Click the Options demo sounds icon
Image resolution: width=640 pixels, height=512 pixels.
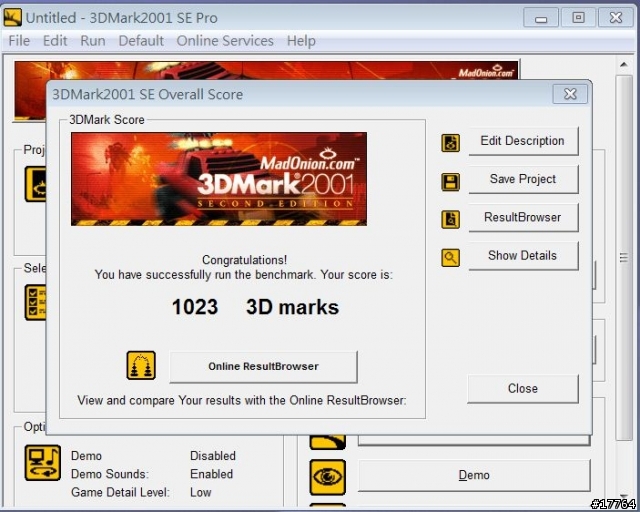pyautogui.click(x=42, y=463)
